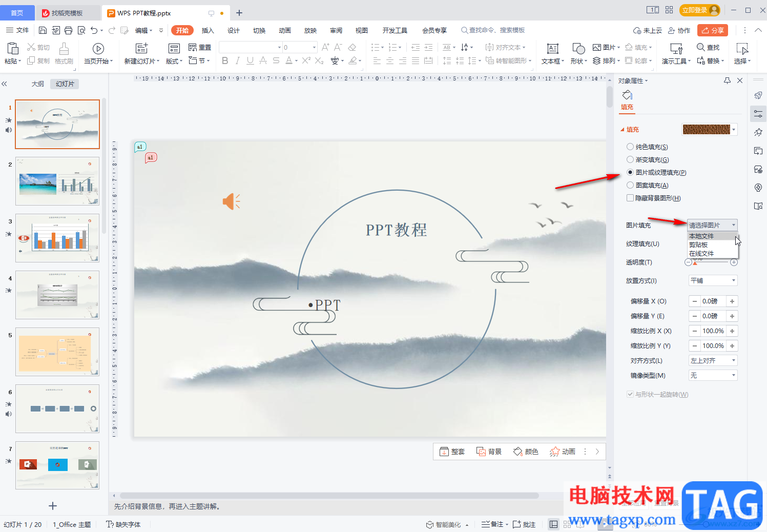Viewport: 767px width, 532px height.
Task: Increase transparency with plus button
Action: [x=734, y=262]
